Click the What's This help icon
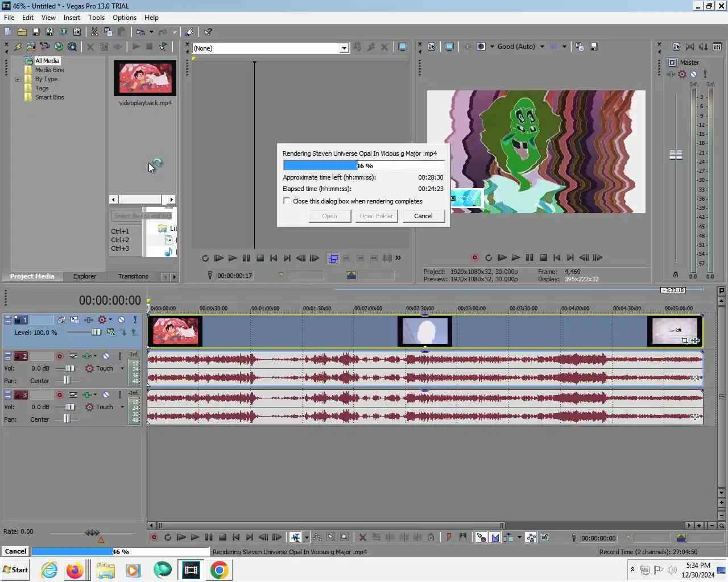 point(208,32)
